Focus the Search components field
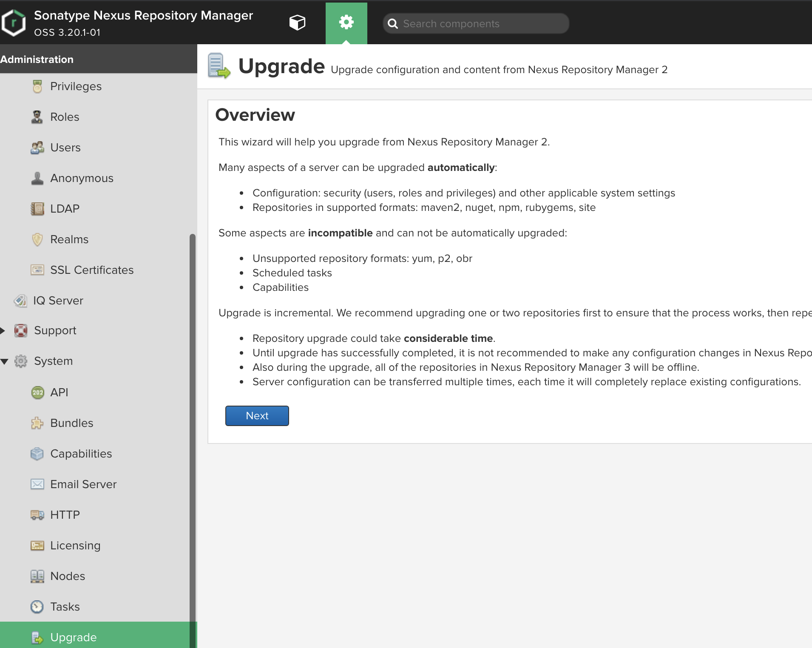The width and height of the screenshot is (812, 648). click(476, 24)
